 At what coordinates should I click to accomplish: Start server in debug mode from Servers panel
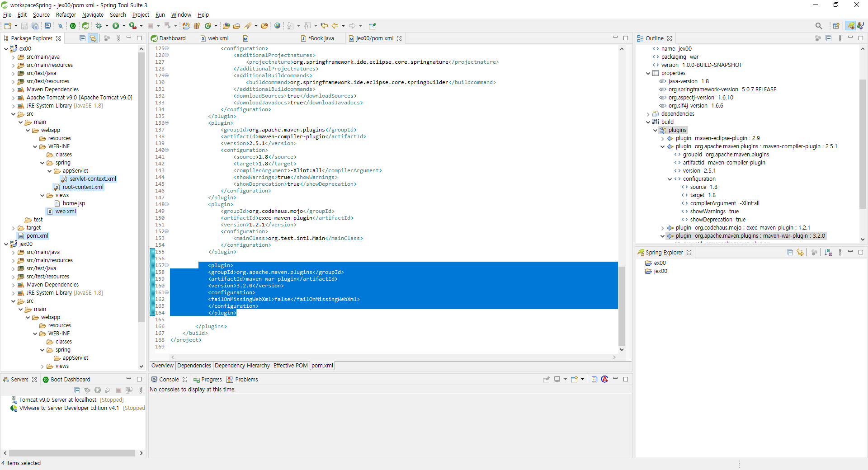87,390
